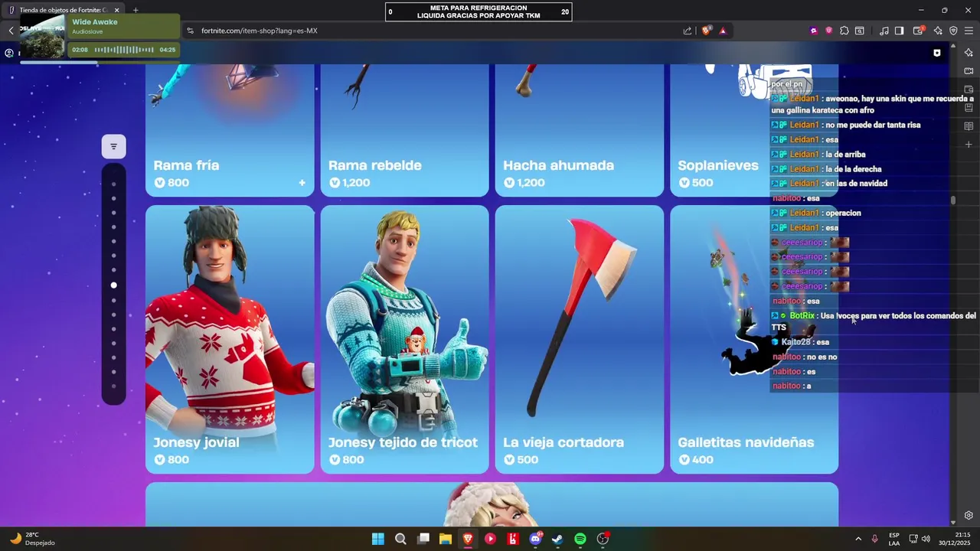Open File Explorer from the taskbar
The width and height of the screenshot is (980, 551).
(445, 539)
